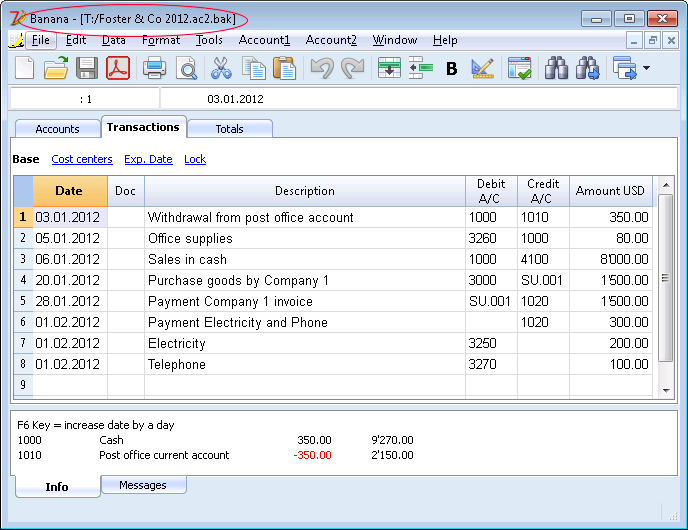Show the Messages tab

[143, 485]
